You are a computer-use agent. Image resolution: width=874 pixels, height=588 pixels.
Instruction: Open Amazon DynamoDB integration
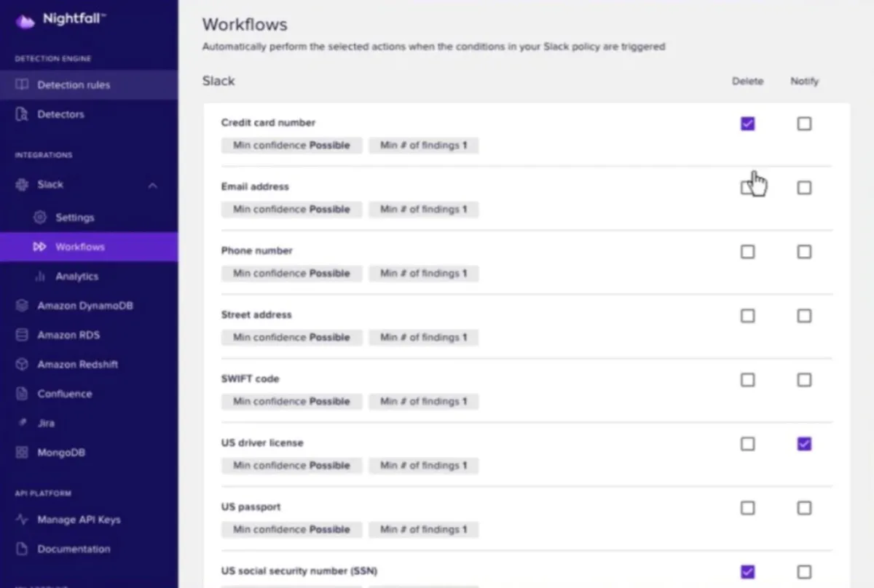pyautogui.click(x=89, y=306)
